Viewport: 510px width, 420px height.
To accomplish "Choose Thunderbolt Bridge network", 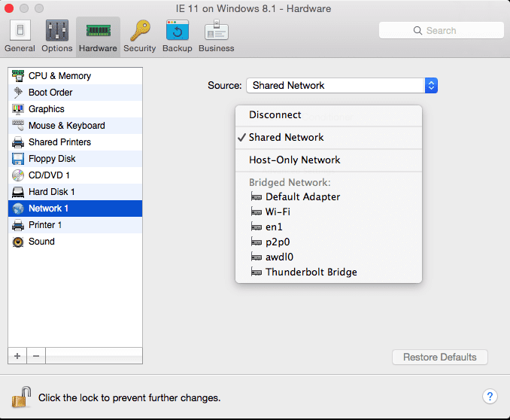I will [329, 272].
